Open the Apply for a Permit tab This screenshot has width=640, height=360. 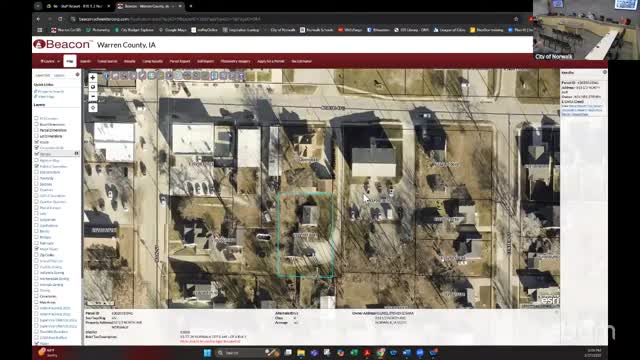(271, 61)
